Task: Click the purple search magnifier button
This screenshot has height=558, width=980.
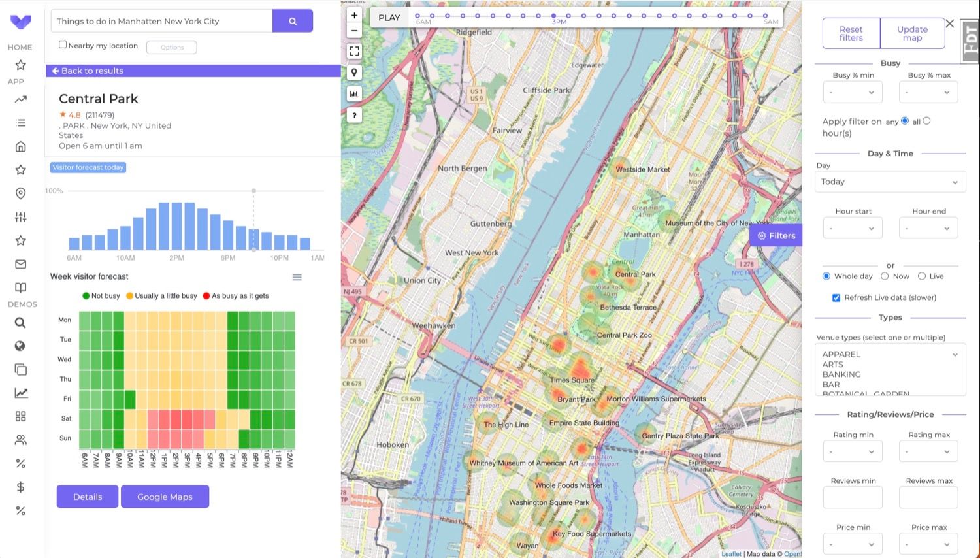Action: coord(293,21)
